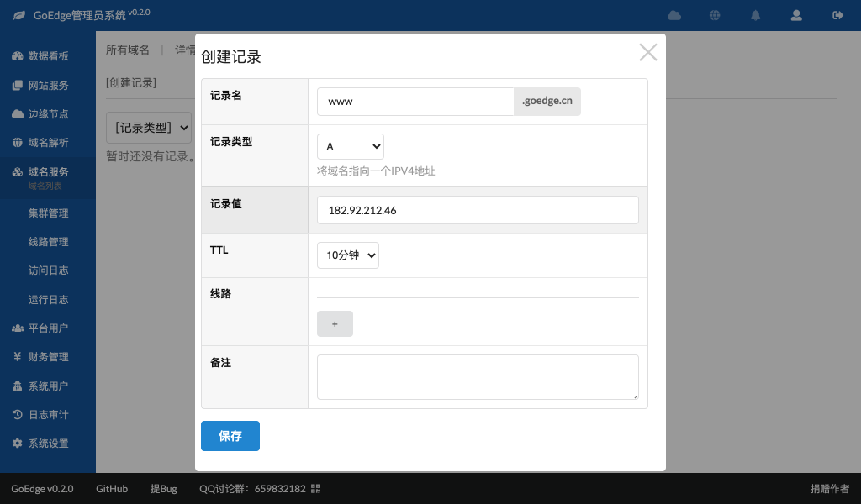
Task: Open the [记录类型] filter dropdown behind dialog
Action: (x=150, y=128)
